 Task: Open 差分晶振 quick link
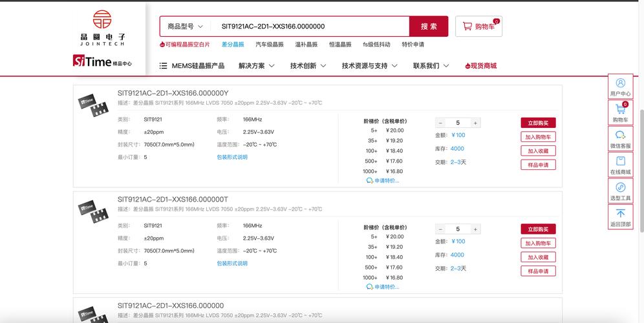coord(233,45)
